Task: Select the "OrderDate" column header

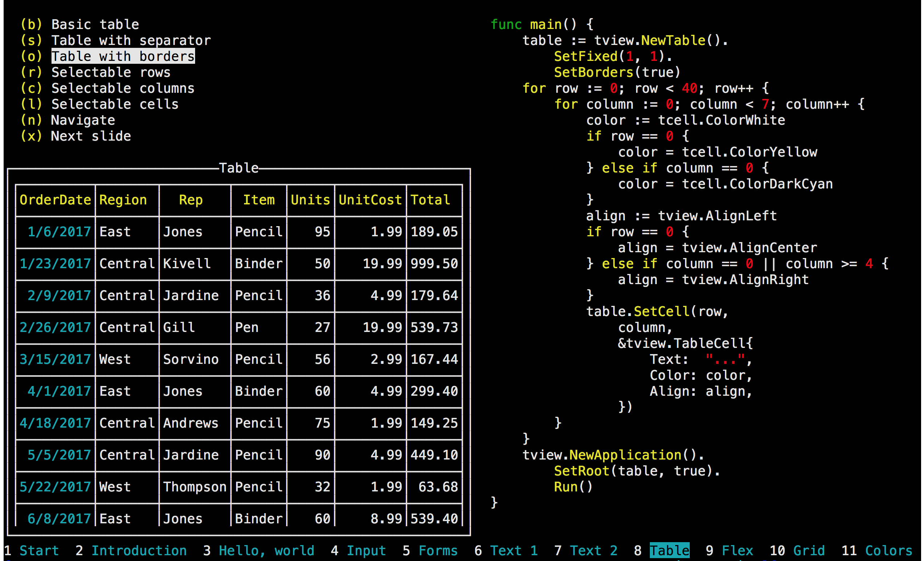Action: [55, 200]
